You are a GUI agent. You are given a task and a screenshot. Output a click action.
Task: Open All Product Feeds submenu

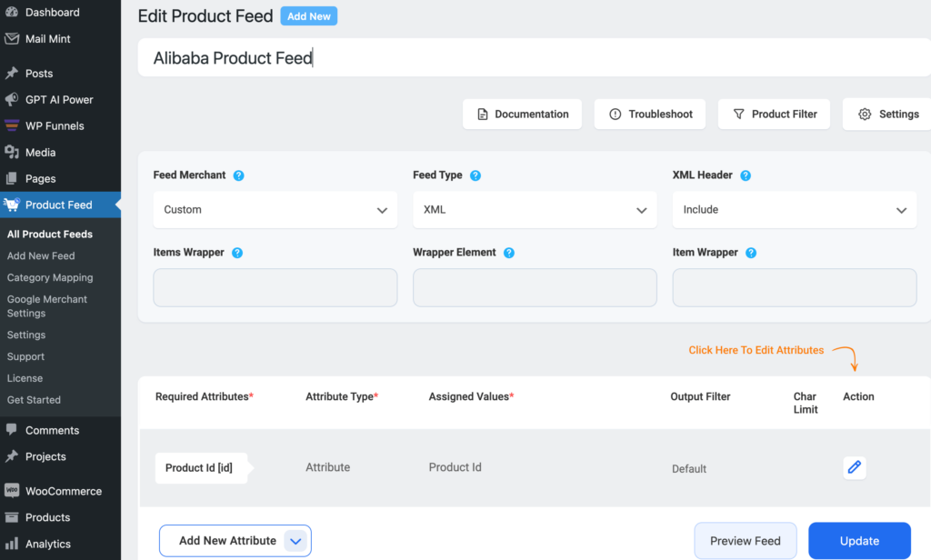pyautogui.click(x=50, y=234)
